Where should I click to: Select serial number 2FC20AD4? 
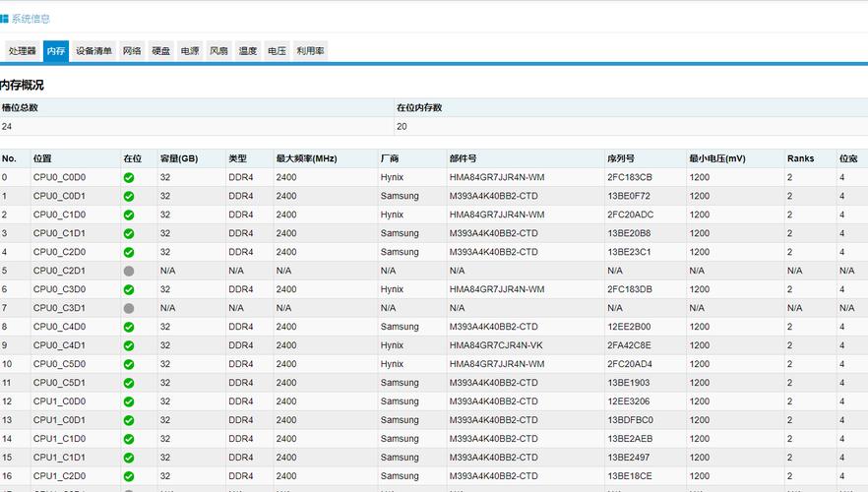pos(630,364)
